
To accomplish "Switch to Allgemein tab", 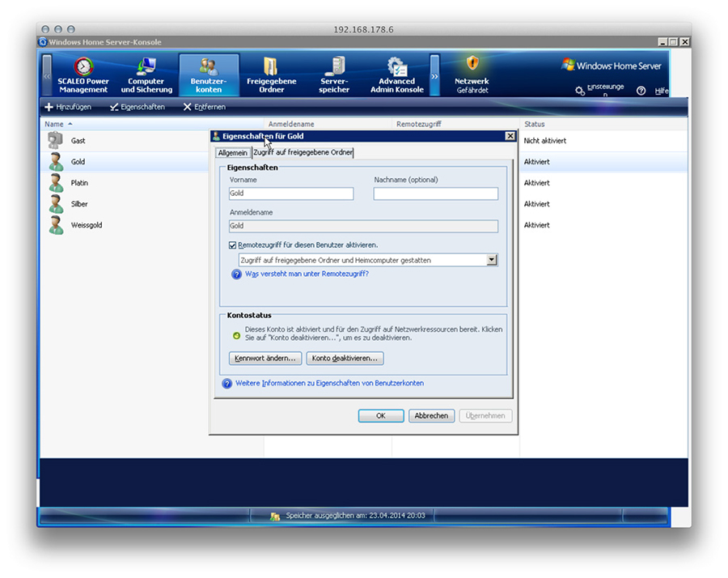I will coord(233,152).
